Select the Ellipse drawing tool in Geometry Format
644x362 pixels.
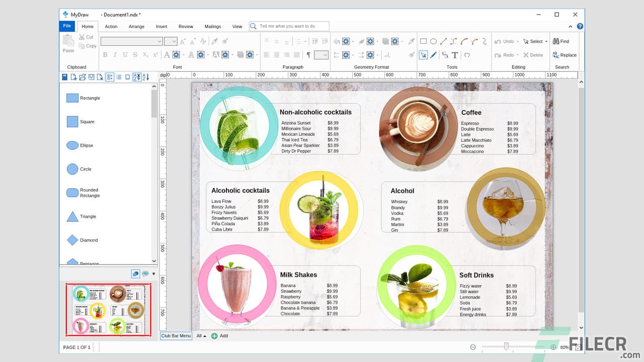click(433, 41)
